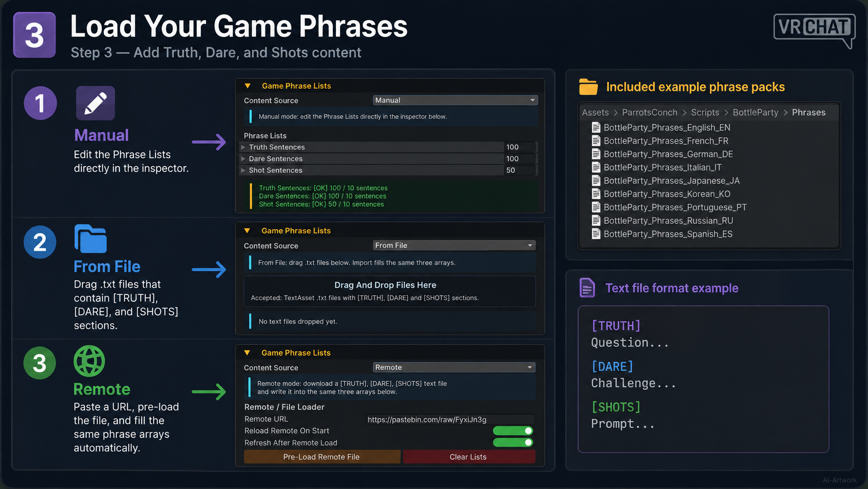Click the green Remote globe icon

89,361
